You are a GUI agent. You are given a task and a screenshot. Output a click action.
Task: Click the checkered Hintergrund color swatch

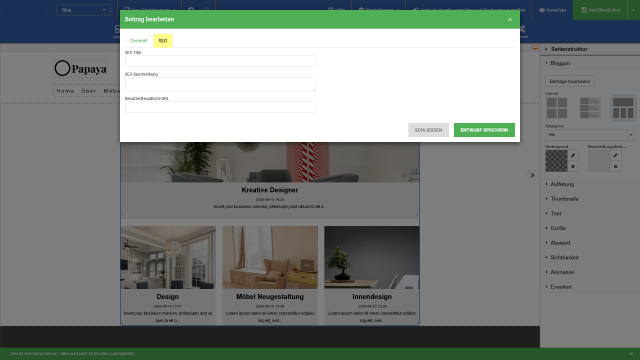click(x=556, y=161)
